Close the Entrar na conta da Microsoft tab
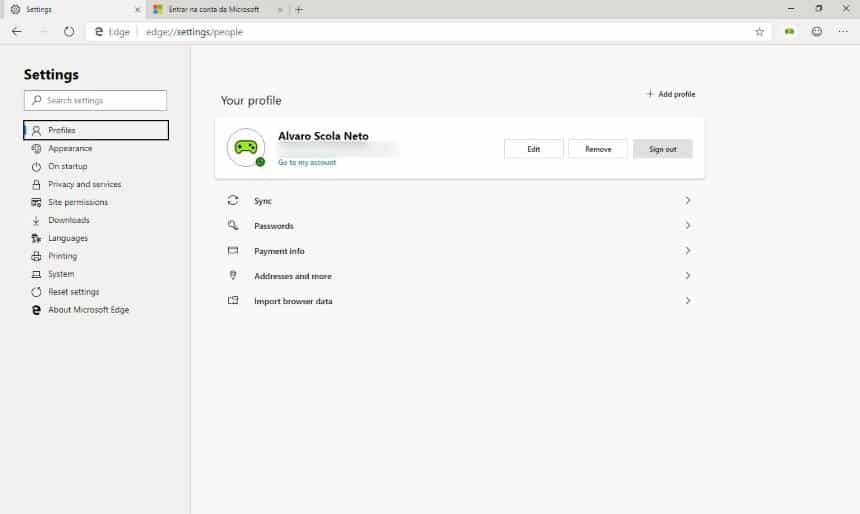 [280, 9]
